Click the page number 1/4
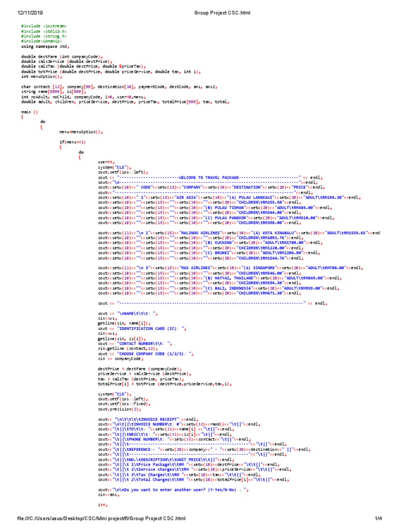Image resolution: width=399 pixels, height=532 pixels. pyautogui.click(x=378, y=518)
